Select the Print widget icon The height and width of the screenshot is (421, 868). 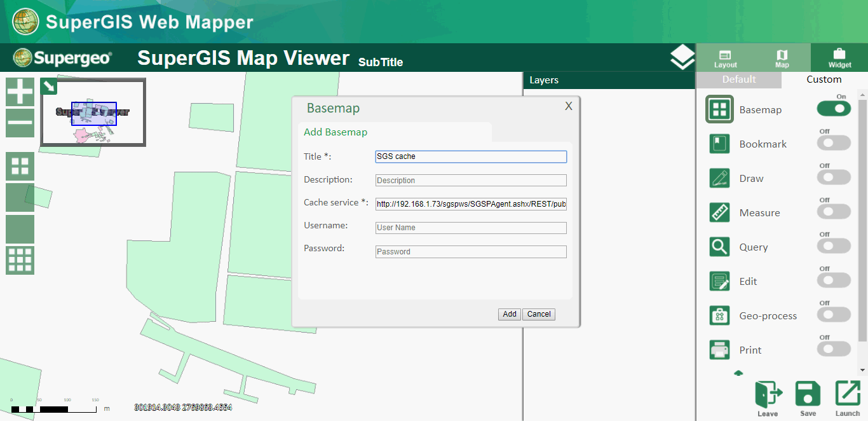(719, 350)
